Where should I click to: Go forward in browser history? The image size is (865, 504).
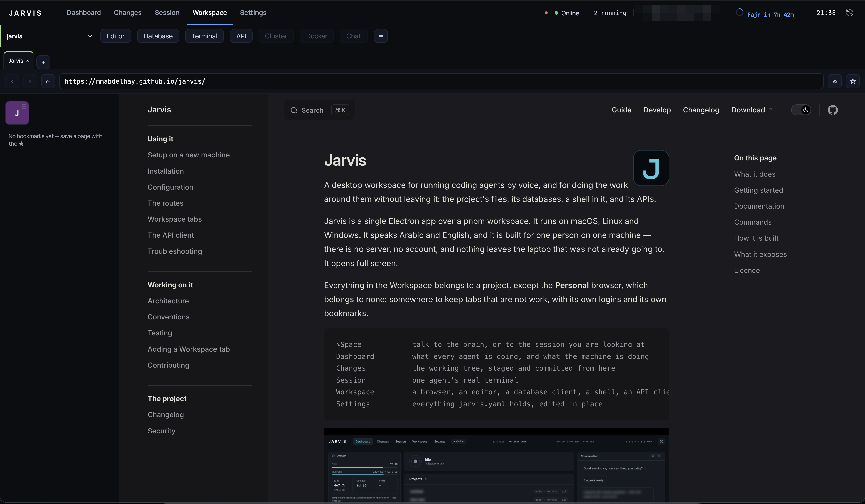point(30,82)
